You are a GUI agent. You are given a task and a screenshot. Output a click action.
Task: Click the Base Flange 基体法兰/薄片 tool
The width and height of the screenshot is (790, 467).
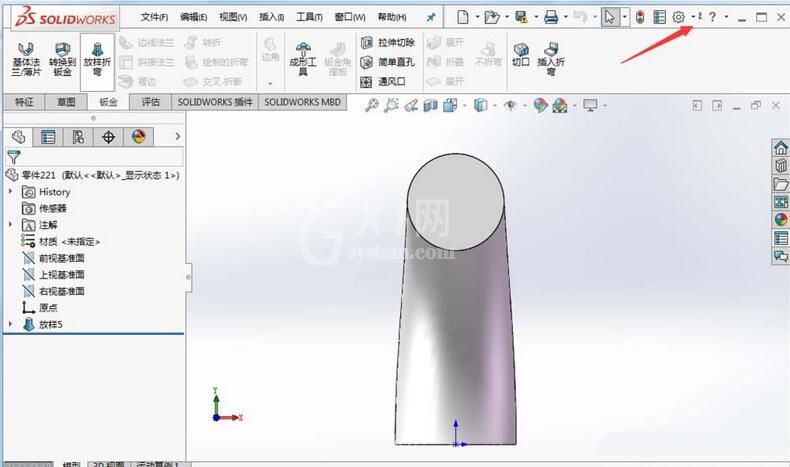(x=26, y=59)
